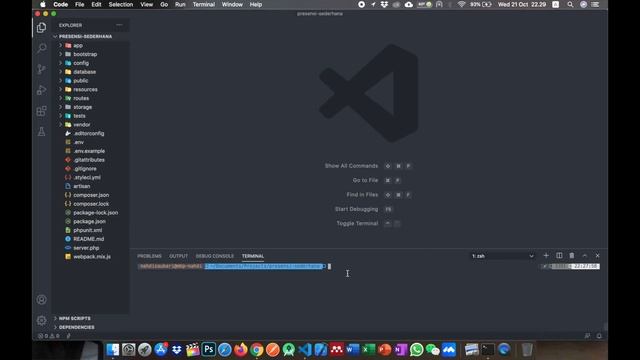Open the File menu
The height and width of the screenshot is (360, 640).
[80, 4]
